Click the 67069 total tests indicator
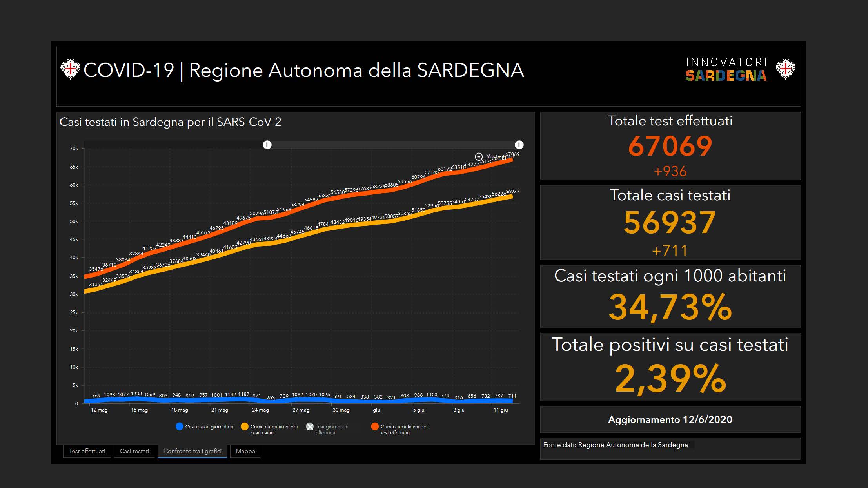The image size is (868, 488). coord(670,146)
